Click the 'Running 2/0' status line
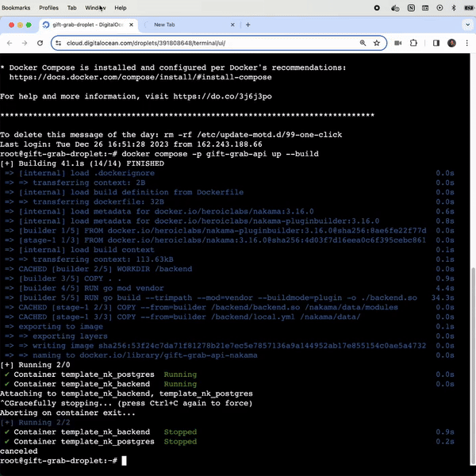Viewport: 476px width, 476px height. (35, 365)
